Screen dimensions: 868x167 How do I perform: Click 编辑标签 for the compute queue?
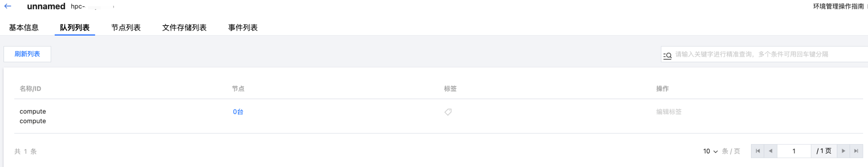pyautogui.click(x=669, y=112)
